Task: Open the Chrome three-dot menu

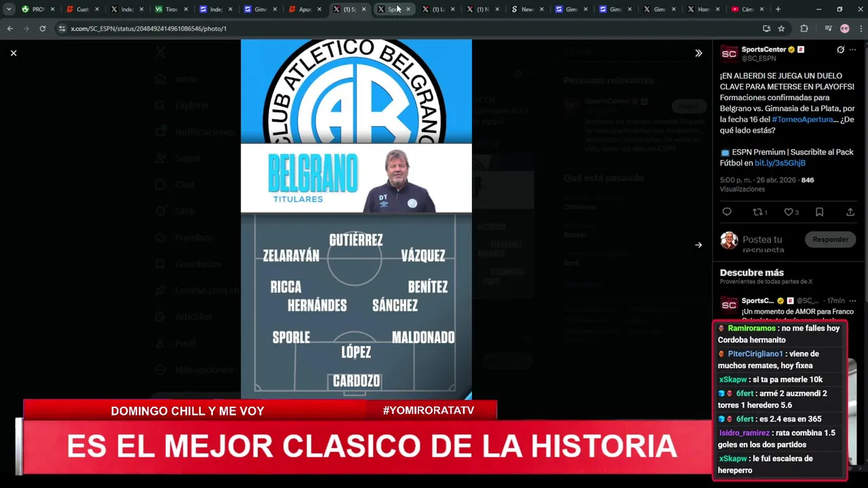Action: pos(860,28)
